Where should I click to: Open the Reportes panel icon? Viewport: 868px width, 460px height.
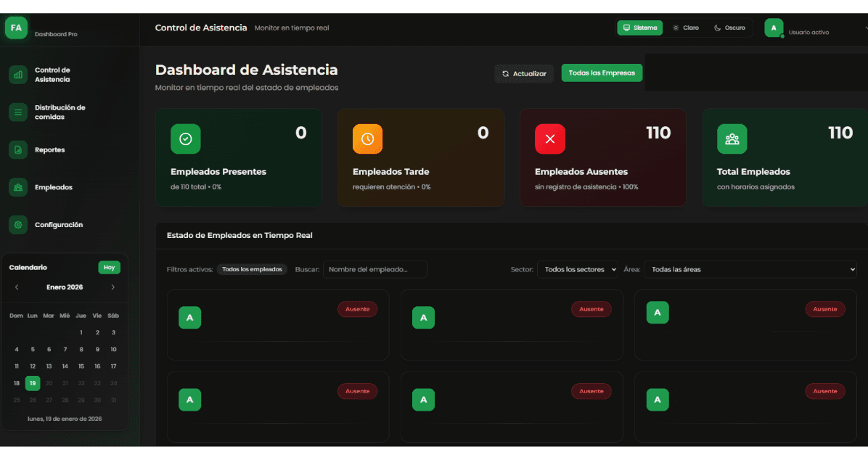16,149
